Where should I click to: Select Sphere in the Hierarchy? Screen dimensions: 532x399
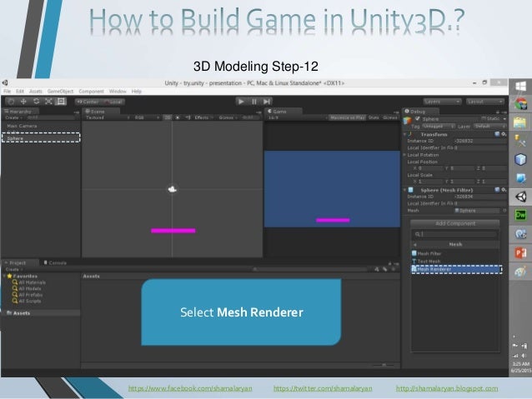40,138
